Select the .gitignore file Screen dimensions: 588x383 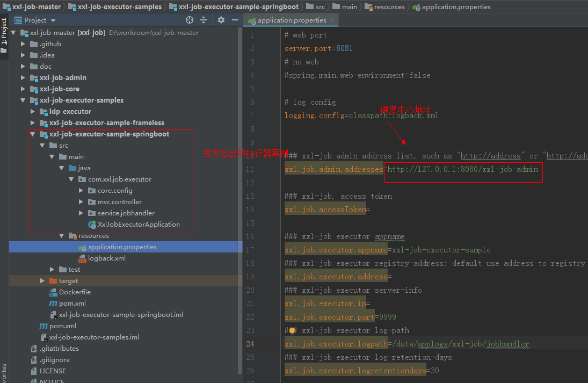(54, 359)
